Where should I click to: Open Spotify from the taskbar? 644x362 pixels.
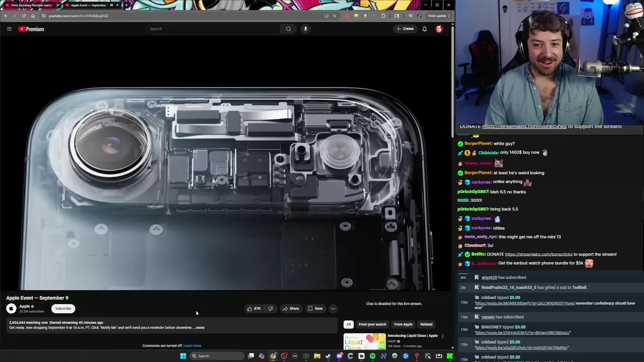coord(372,356)
